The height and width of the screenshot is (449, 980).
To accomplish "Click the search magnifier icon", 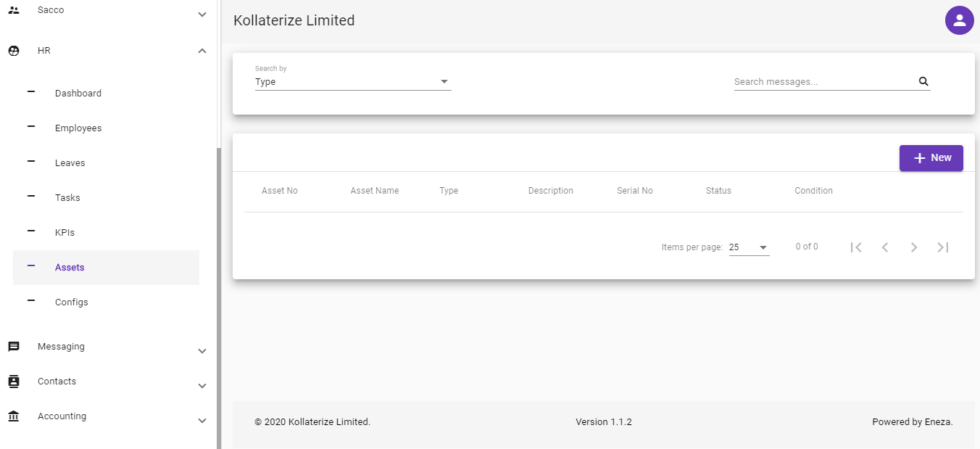I will click(x=923, y=81).
